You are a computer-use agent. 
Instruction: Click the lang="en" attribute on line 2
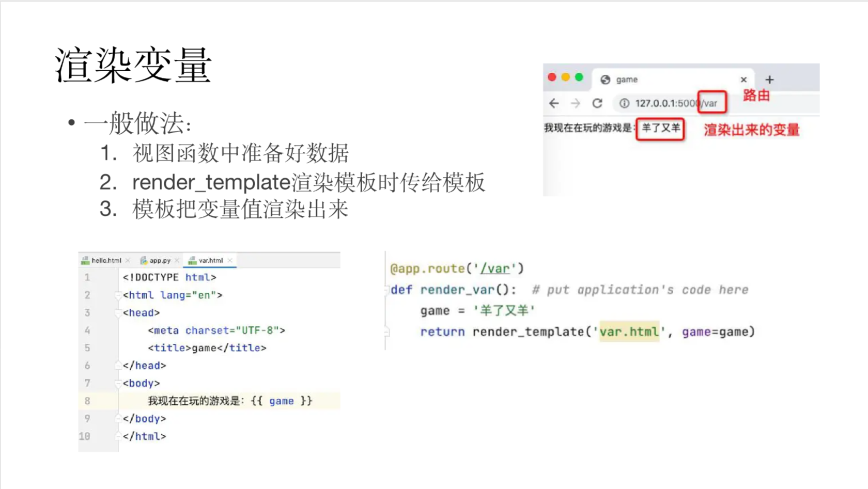pyautogui.click(x=188, y=295)
